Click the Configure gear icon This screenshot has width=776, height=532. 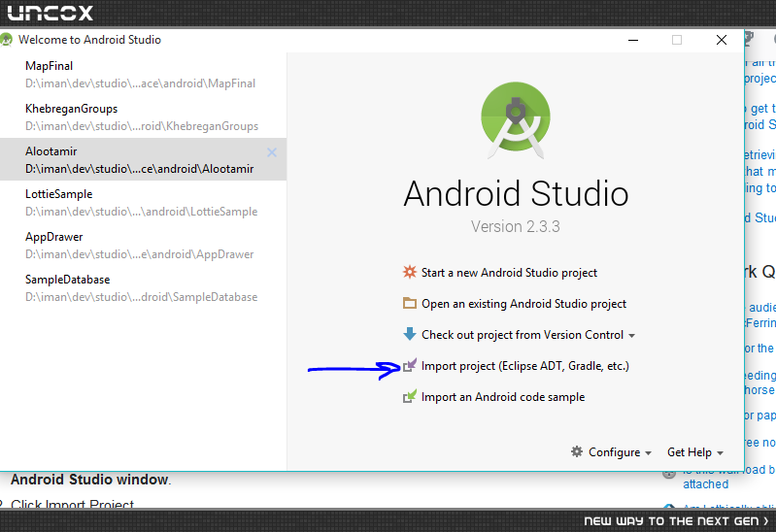tap(577, 451)
